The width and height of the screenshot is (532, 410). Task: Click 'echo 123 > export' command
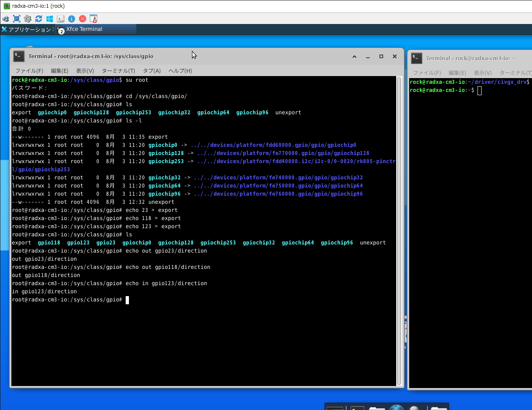point(153,227)
